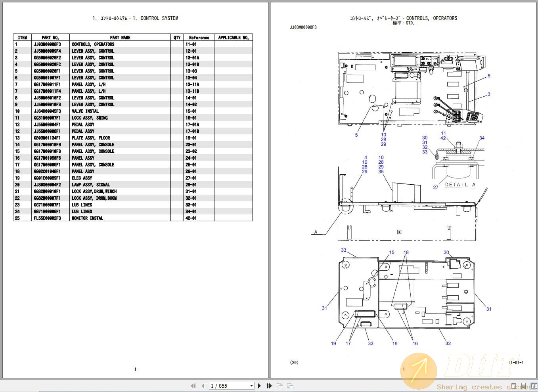The height and width of the screenshot is (392, 538).
Task: Click part number GG50M00020F1
Action: (x=47, y=71)
